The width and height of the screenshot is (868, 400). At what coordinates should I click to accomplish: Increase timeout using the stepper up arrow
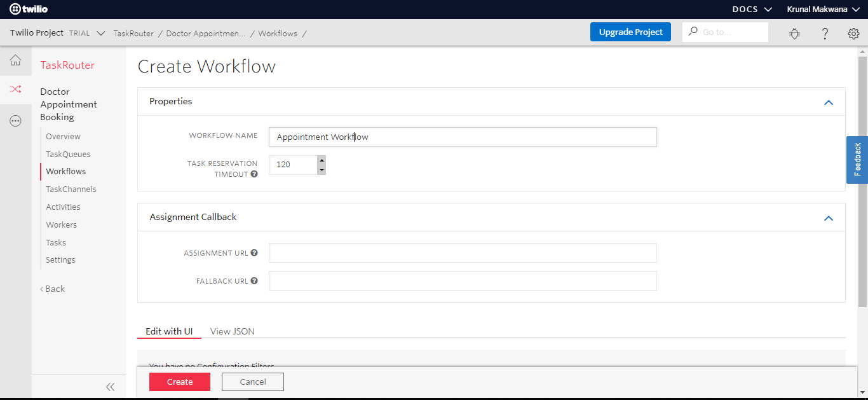coord(322,161)
